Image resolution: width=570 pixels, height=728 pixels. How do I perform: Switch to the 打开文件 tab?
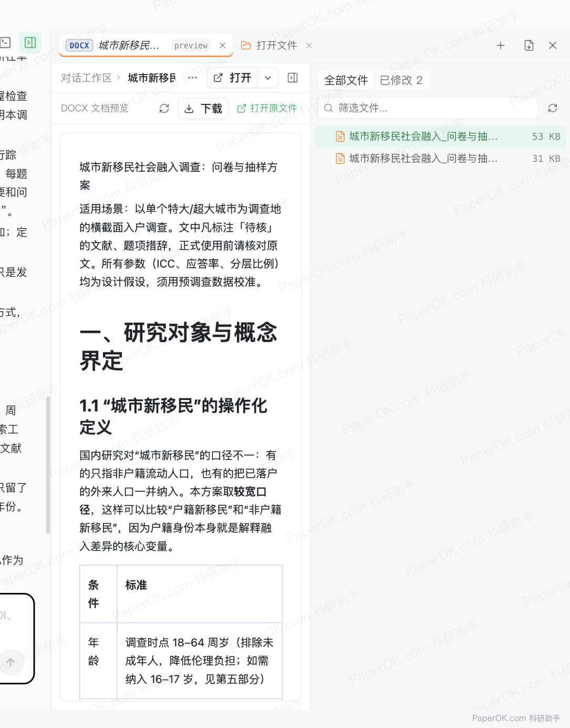pos(270,45)
